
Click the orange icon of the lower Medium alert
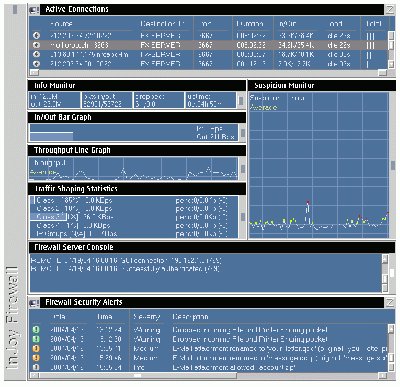[x=36, y=358]
